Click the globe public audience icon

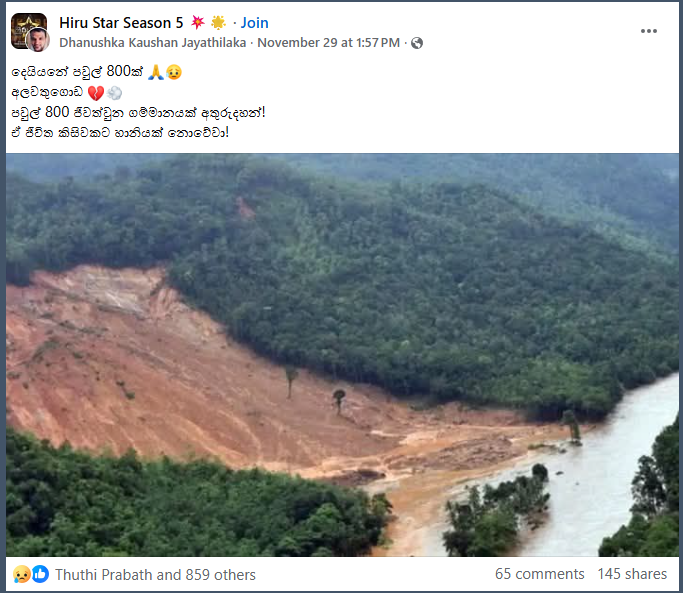click(x=417, y=43)
